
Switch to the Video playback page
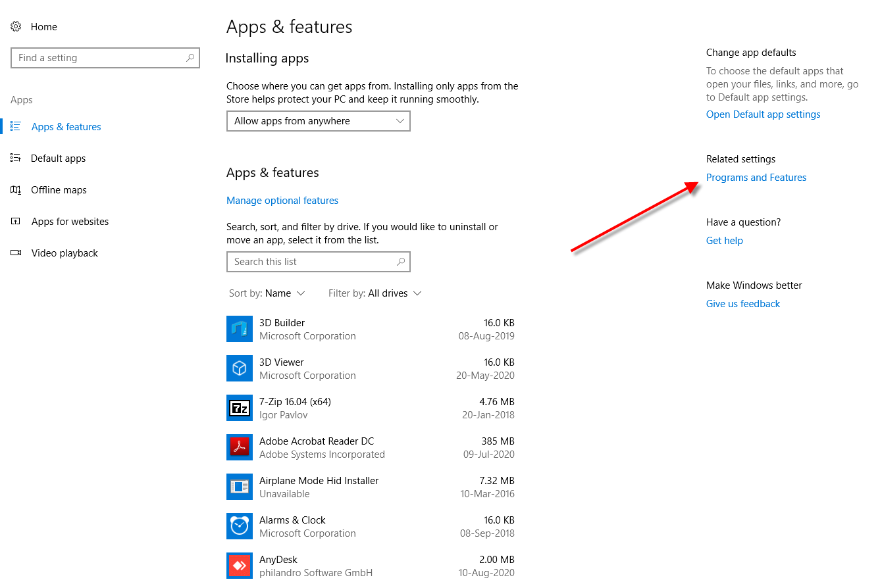coord(65,253)
